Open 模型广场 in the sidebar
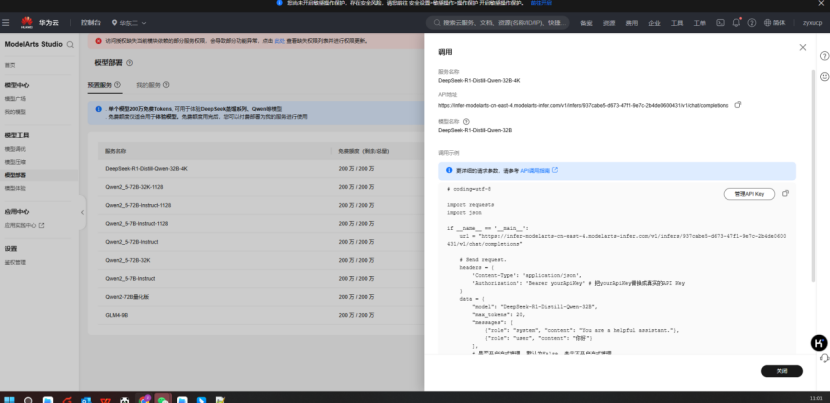 click(x=15, y=98)
